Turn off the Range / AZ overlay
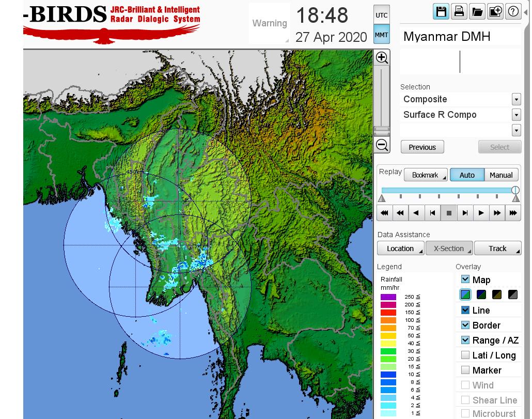Screen dimensions: 532x419 (x=465, y=340)
